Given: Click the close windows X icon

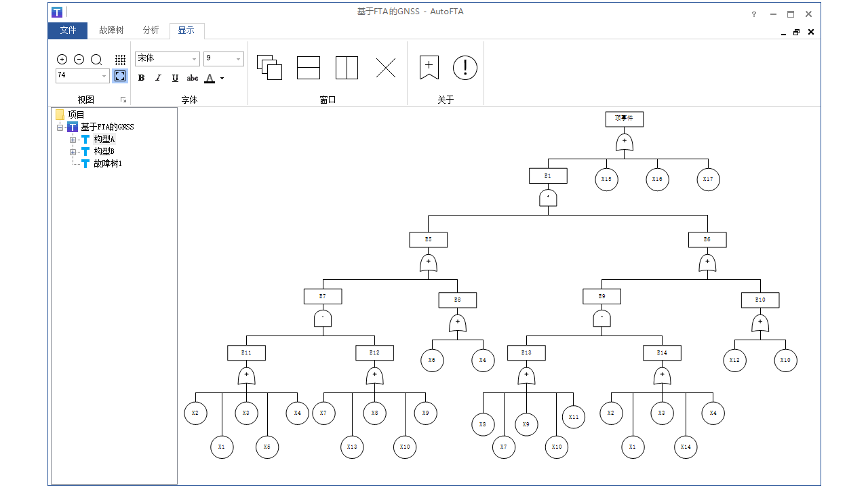Looking at the screenshot, I should (386, 68).
